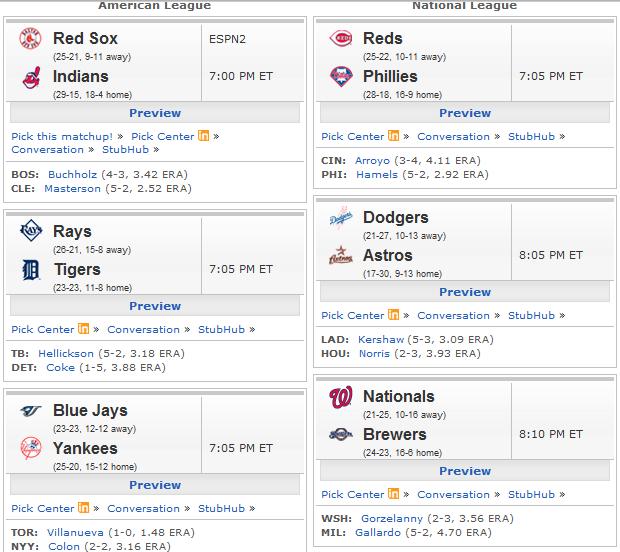
Task: Open StubHub link for Rays-Tigers game
Action: point(221,329)
